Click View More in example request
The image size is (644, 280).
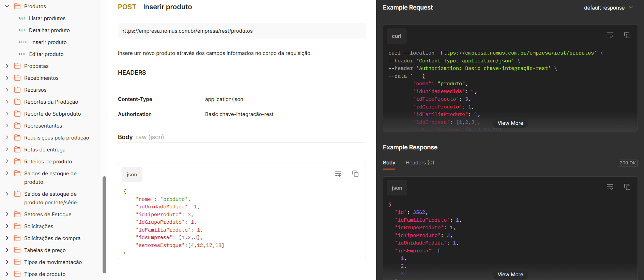point(510,123)
